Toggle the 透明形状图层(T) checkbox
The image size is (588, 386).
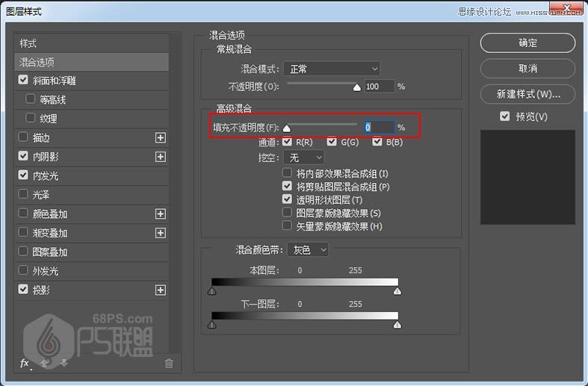tap(287, 200)
